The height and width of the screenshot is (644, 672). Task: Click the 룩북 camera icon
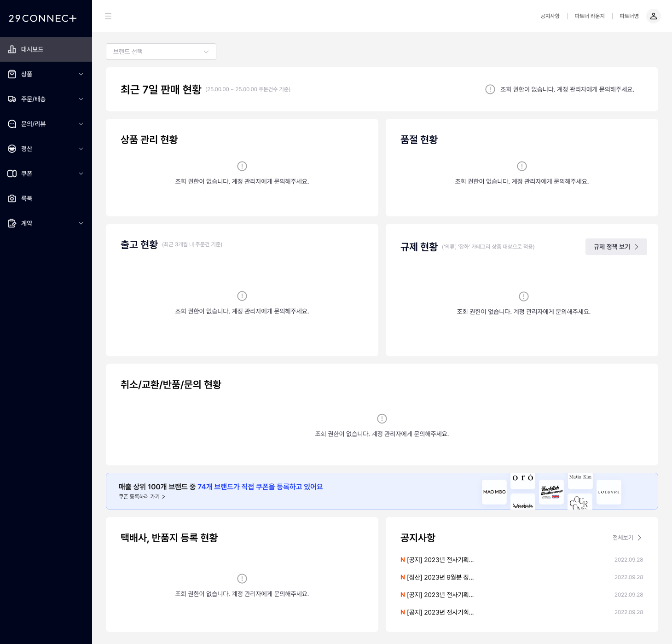pos(12,198)
